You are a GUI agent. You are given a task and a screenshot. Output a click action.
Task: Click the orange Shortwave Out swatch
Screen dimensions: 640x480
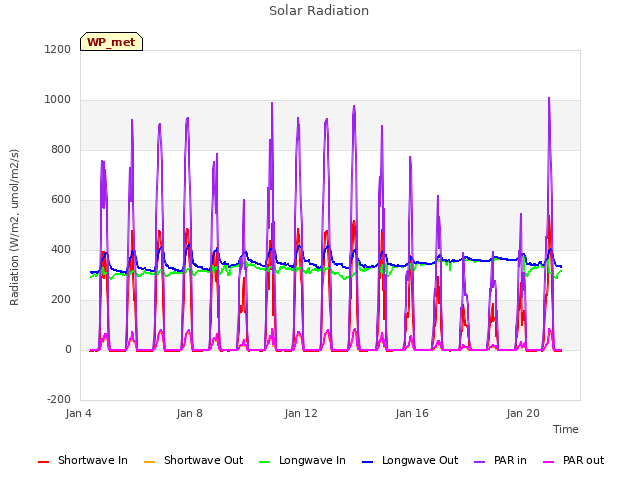(149, 462)
